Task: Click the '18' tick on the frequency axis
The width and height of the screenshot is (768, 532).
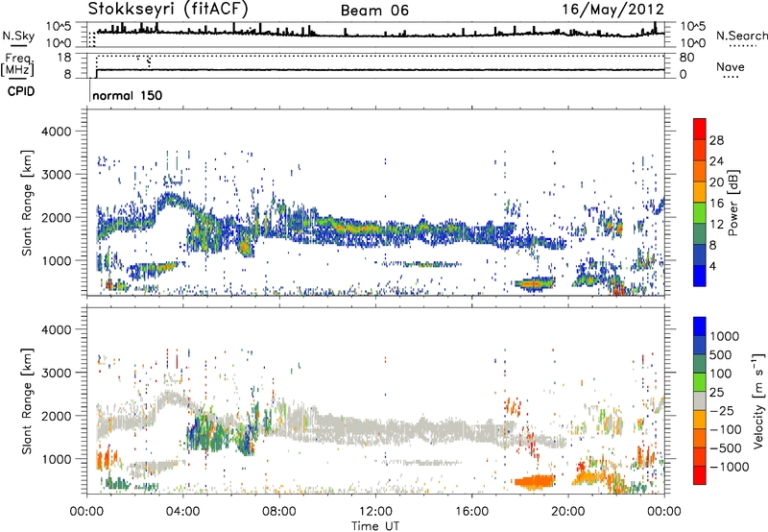Action: [x=64, y=58]
